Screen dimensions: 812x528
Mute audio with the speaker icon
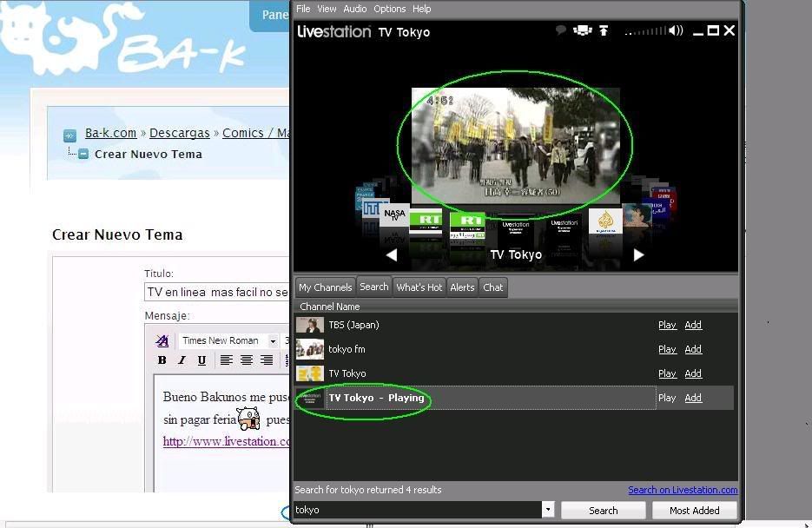676,30
